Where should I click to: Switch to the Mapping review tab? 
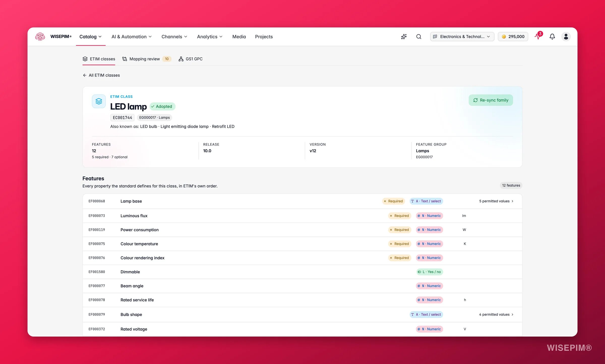pyautogui.click(x=147, y=59)
